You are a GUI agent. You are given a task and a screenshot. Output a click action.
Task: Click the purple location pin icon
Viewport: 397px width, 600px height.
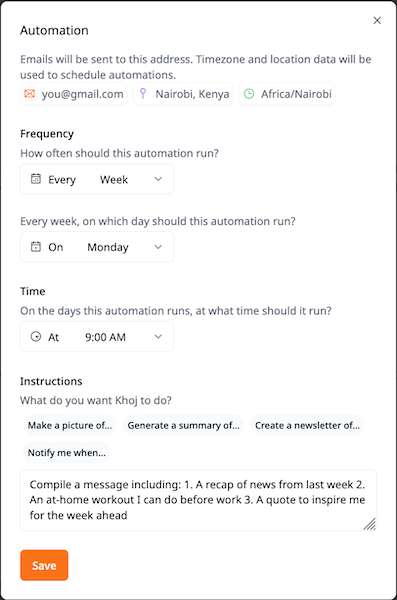tap(143, 94)
